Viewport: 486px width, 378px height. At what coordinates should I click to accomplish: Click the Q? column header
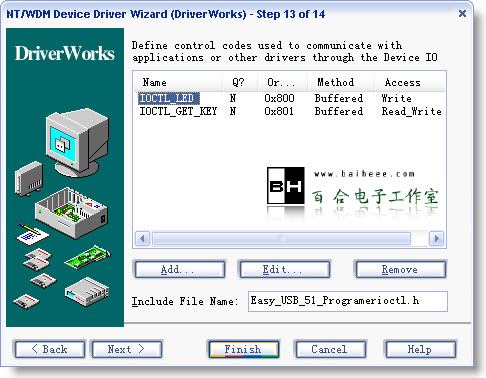coord(240,82)
